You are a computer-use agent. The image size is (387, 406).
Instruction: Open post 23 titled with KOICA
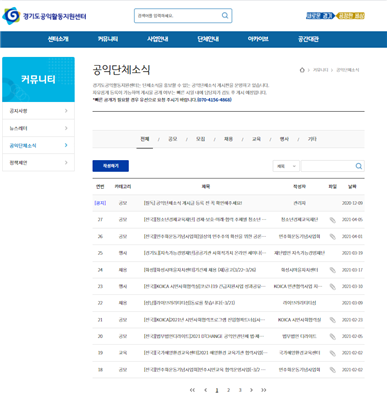(x=205, y=286)
